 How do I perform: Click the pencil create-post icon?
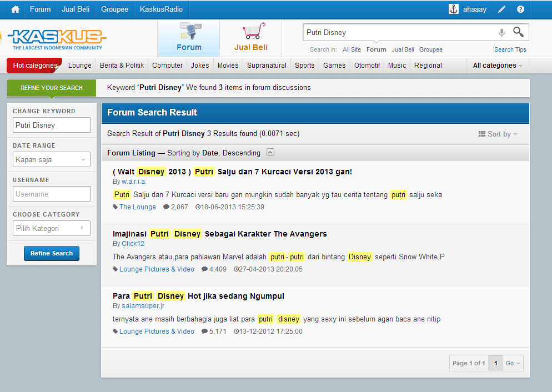pyautogui.click(x=501, y=9)
